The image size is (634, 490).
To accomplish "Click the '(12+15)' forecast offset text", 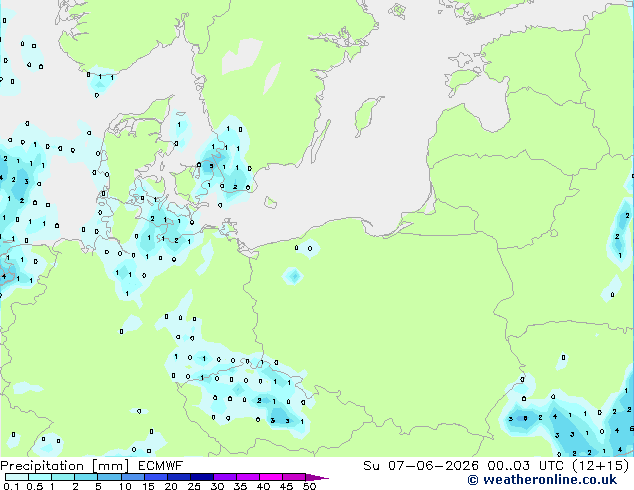I will coord(600,466).
